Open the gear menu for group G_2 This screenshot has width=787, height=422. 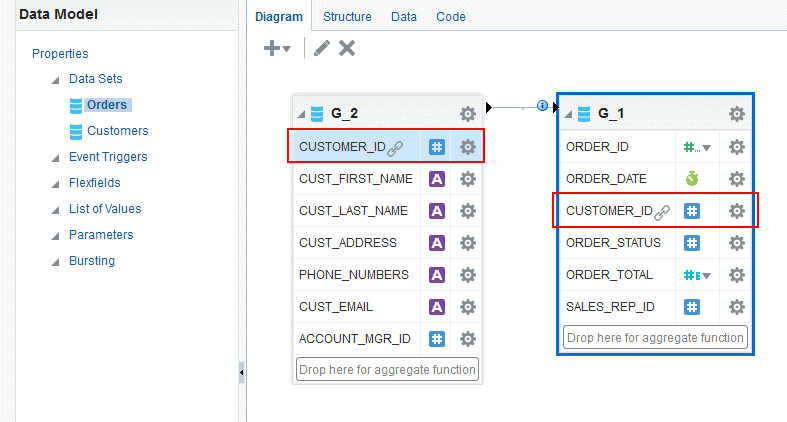[x=468, y=114]
